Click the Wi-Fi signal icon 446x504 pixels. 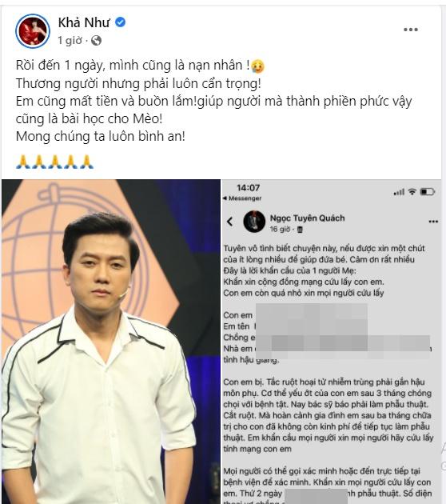pyautogui.click(x=412, y=192)
